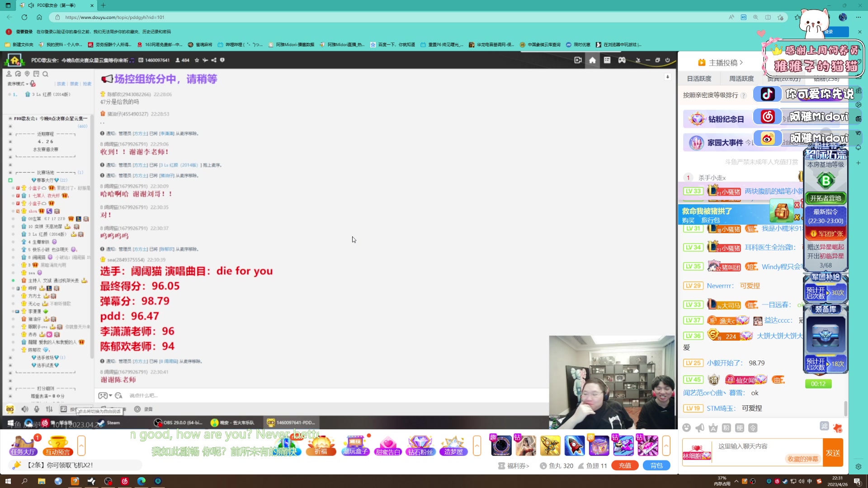Click the fan badge 粉 icon in chat toolbar

tap(726, 428)
